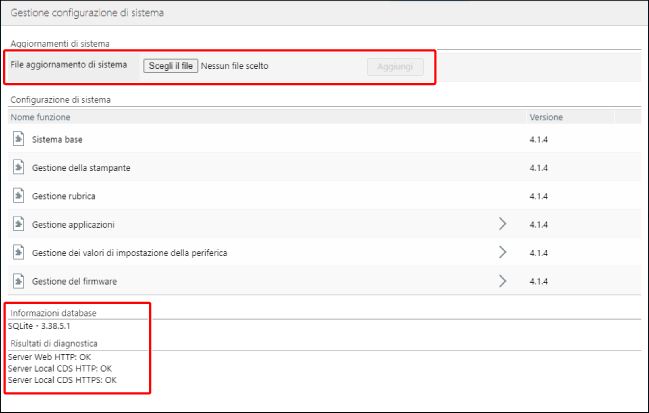Viewport: 649px width, 413px height.
Task: Click the Nome funzione column header
Action: pos(41,117)
